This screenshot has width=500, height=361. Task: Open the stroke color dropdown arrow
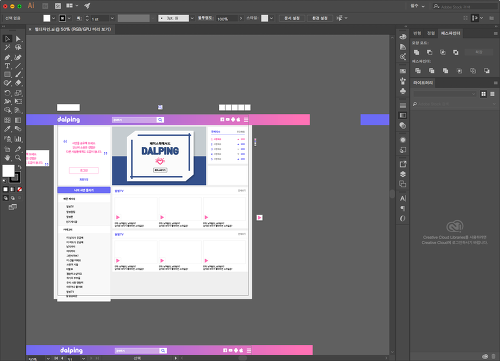69,18
